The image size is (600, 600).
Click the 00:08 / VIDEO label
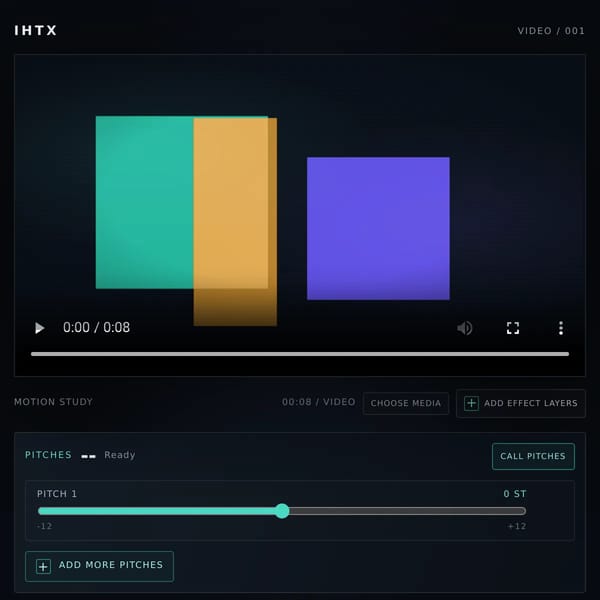(x=319, y=402)
